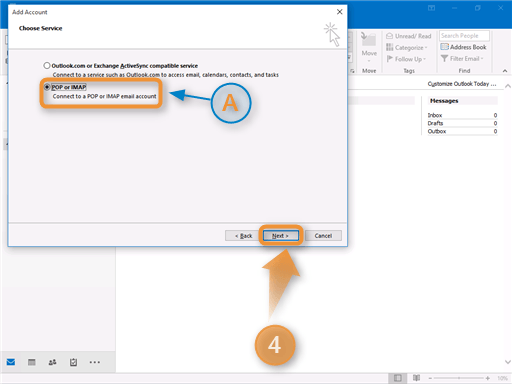Open the Filter Email dropdown
The image size is (512, 384).
coord(462,59)
